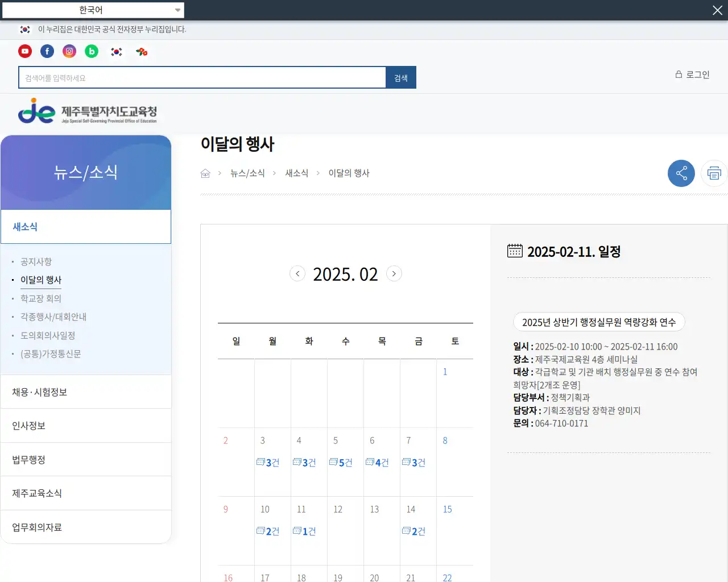Open 4건 events on February 6
This screenshot has width=728, height=582.
(377, 463)
